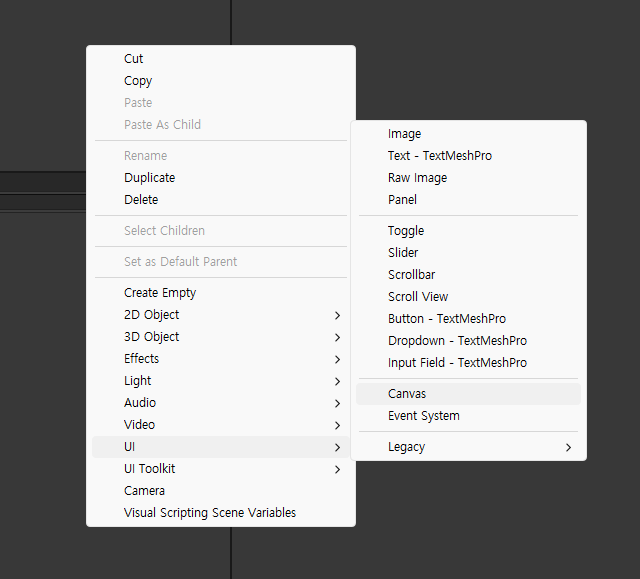
Task: Click the 3D Object chevron arrow
Action: tap(337, 337)
